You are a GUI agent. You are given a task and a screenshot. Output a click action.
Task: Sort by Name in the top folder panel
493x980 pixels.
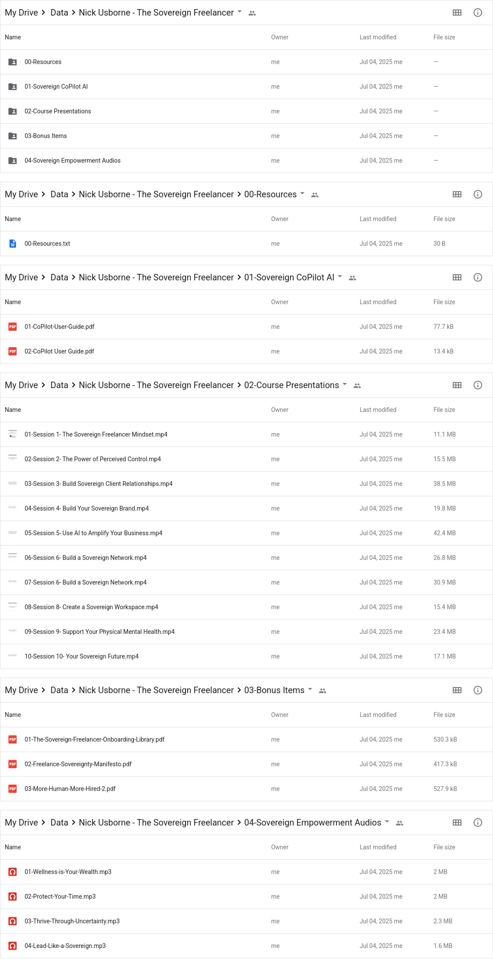tap(13, 37)
